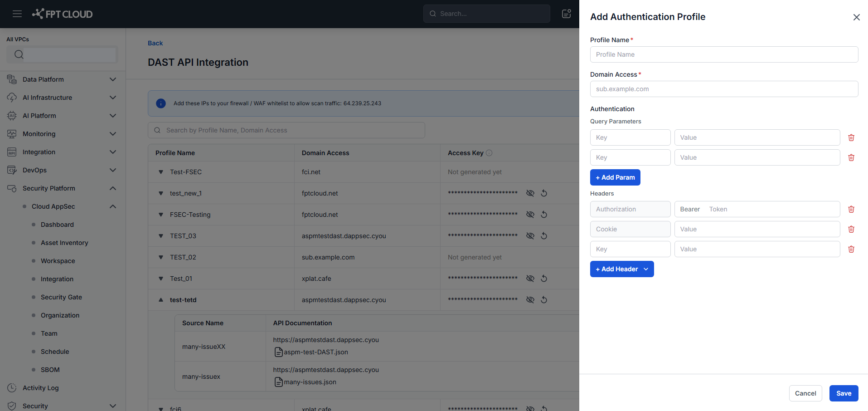Show the hidden access key for test_new_1
This screenshot has height=411, width=868.
[530, 193]
